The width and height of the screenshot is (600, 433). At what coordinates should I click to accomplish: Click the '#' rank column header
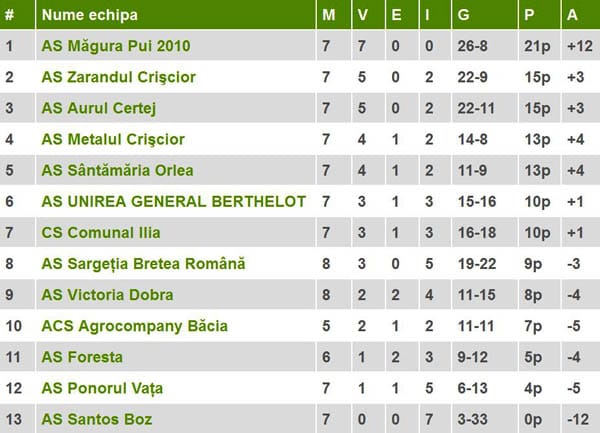[10, 15]
